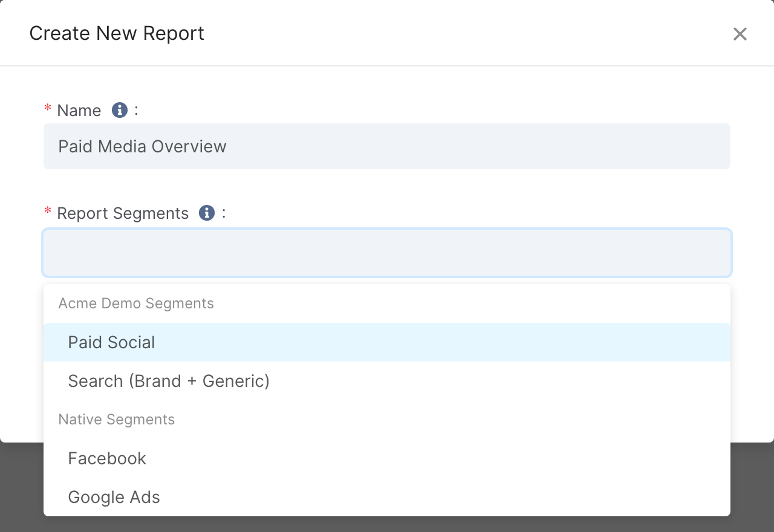Image resolution: width=774 pixels, height=532 pixels.
Task: Open the Report Segments selection box
Action: coord(387,253)
